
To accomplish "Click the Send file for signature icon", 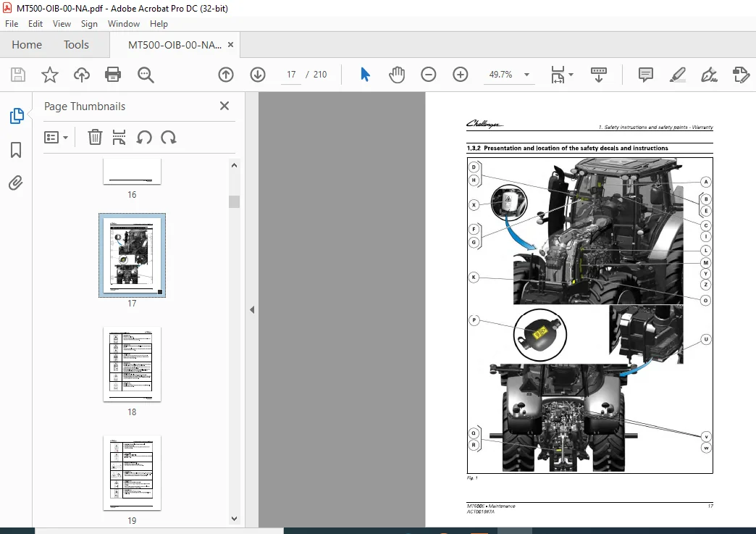I will point(741,75).
